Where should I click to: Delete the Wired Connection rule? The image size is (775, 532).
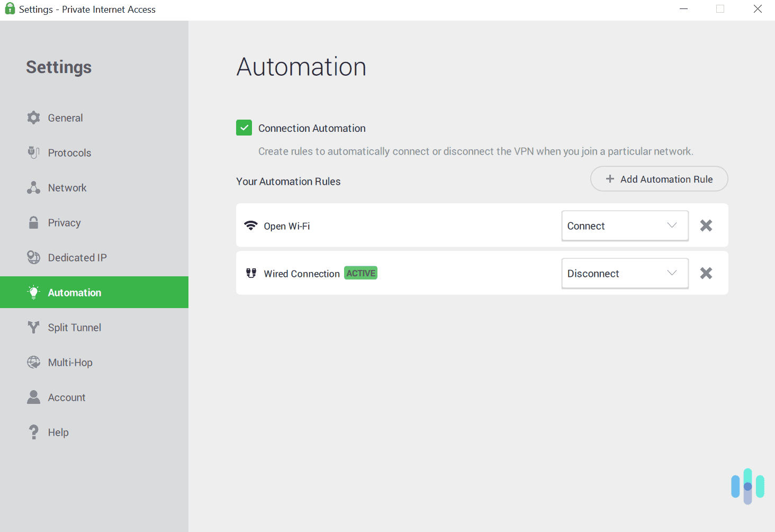pyautogui.click(x=706, y=273)
